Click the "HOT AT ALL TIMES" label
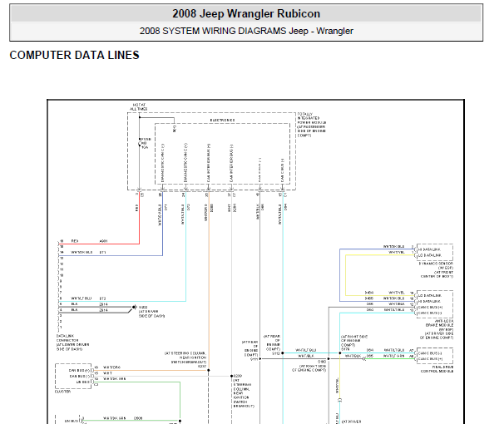 click(139, 107)
